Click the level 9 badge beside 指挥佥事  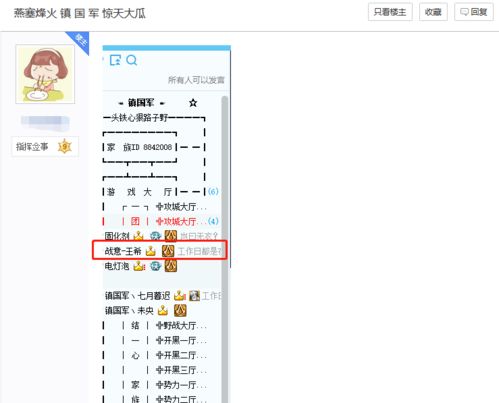pyautogui.click(x=65, y=147)
